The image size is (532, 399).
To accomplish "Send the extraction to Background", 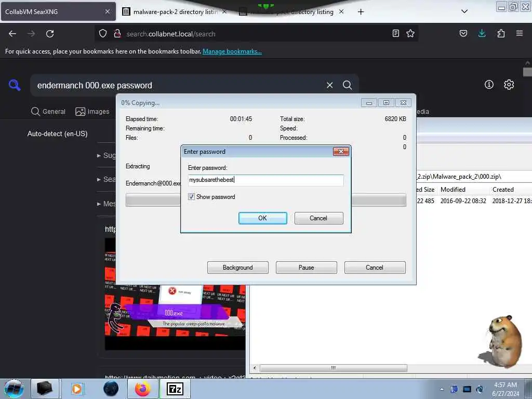I will 237,268.
